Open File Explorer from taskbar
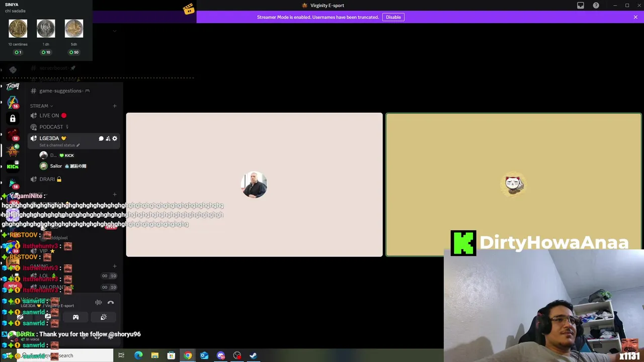This screenshot has width=644, height=362. tap(155, 355)
